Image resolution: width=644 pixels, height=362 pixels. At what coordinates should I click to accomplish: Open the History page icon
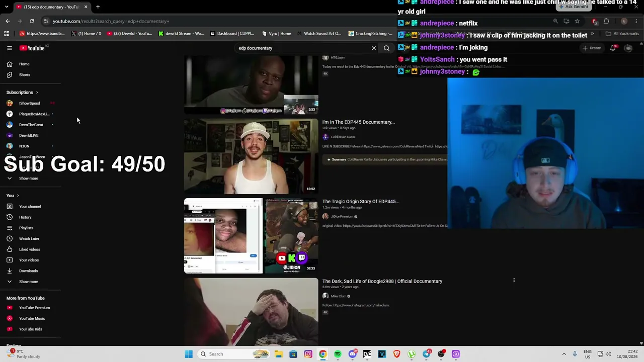(10, 217)
